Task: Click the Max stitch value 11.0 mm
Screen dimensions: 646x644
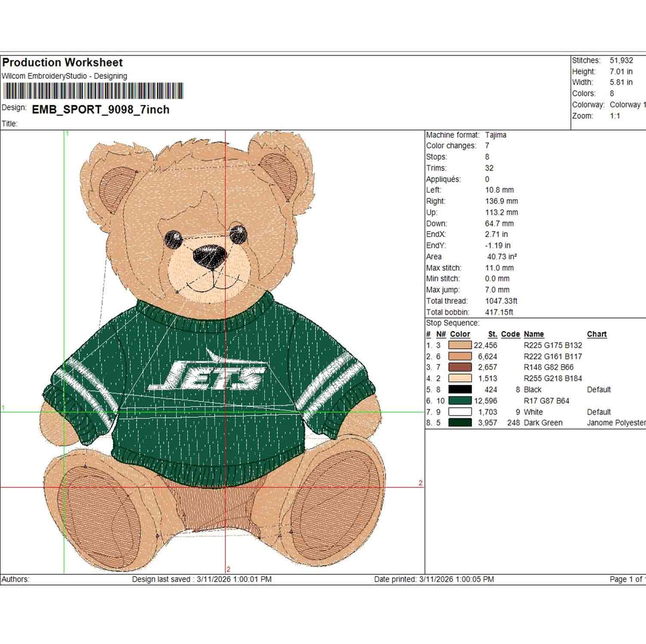Action: pyautogui.click(x=500, y=268)
